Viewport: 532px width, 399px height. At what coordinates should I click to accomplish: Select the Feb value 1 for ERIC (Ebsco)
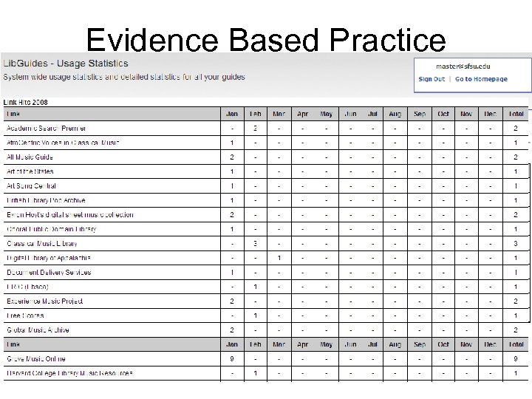pos(255,287)
